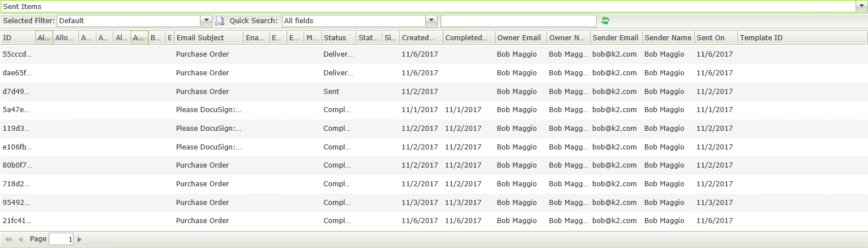This screenshot has height=248, width=868.
Task: Collapse the Sent Items panel arrow
Action: tap(862, 6)
